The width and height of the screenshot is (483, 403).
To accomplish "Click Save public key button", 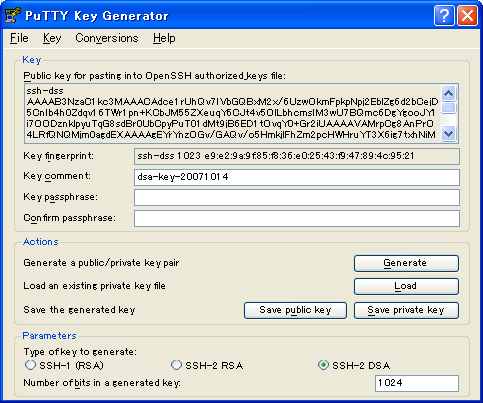I will pyautogui.click(x=295, y=310).
